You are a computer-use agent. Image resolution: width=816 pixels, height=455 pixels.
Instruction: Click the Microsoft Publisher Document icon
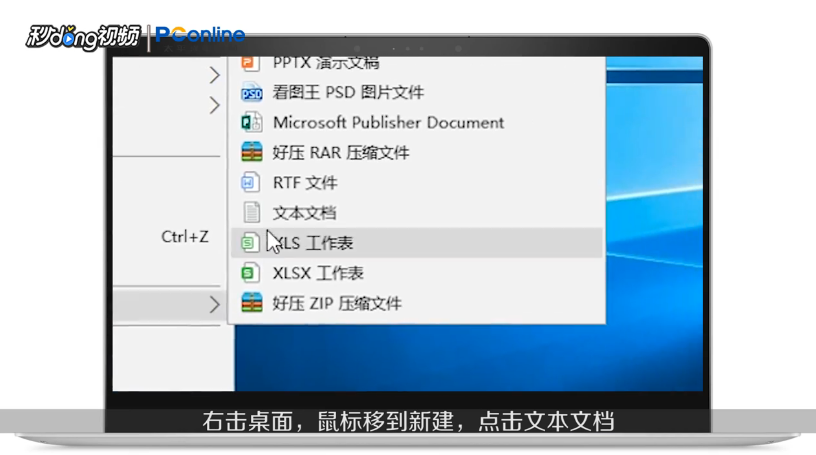(252, 123)
